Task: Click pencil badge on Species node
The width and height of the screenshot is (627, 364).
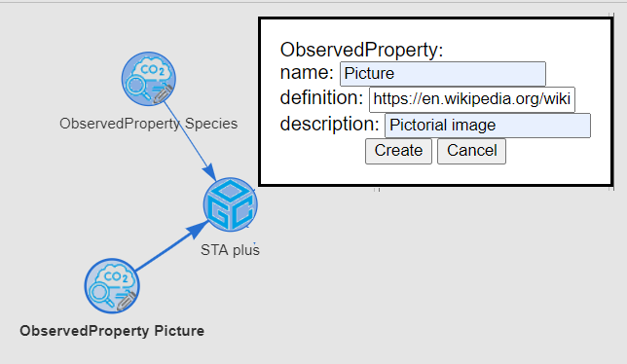Action: coord(164,94)
